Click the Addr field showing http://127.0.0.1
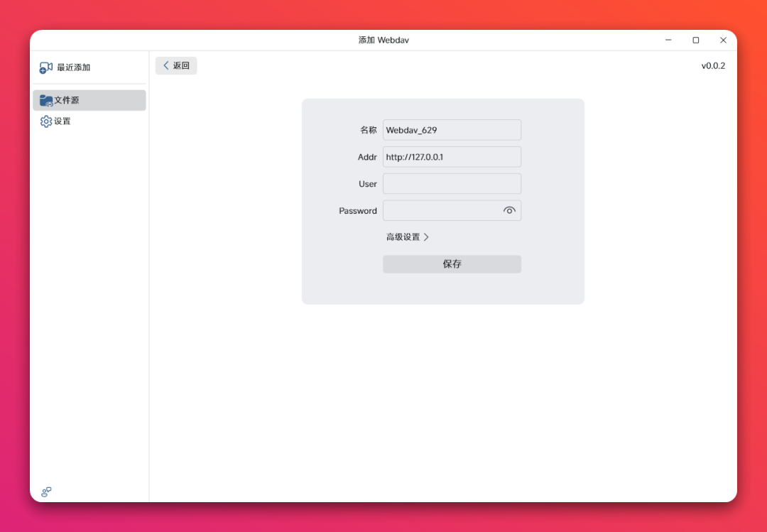The width and height of the screenshot is (767, 532). click(x=452, y=157)
